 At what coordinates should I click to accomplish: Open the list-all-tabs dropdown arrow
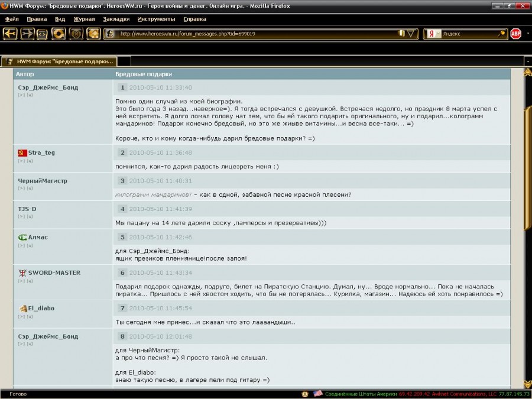tap(527, 61)
